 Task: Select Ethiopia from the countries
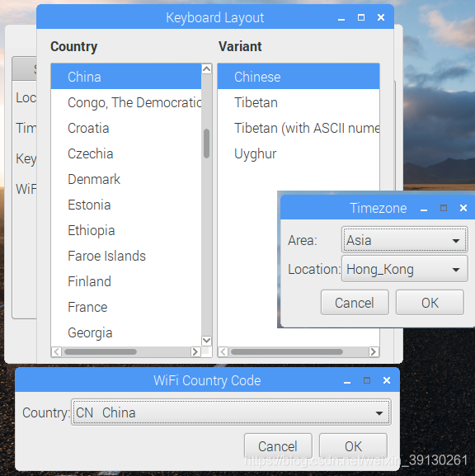pos(126,230)
